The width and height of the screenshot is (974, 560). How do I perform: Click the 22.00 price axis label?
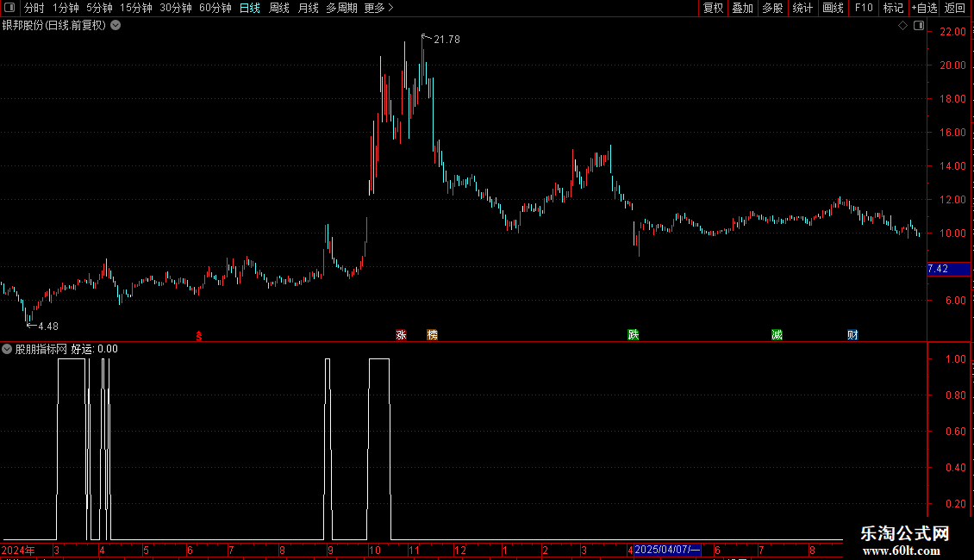952,32
